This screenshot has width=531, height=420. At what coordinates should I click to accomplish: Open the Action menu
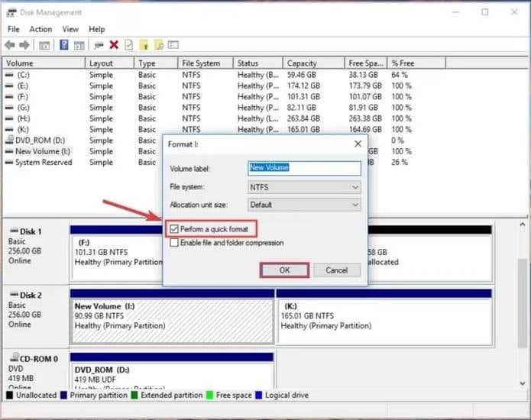coord(40,29)
